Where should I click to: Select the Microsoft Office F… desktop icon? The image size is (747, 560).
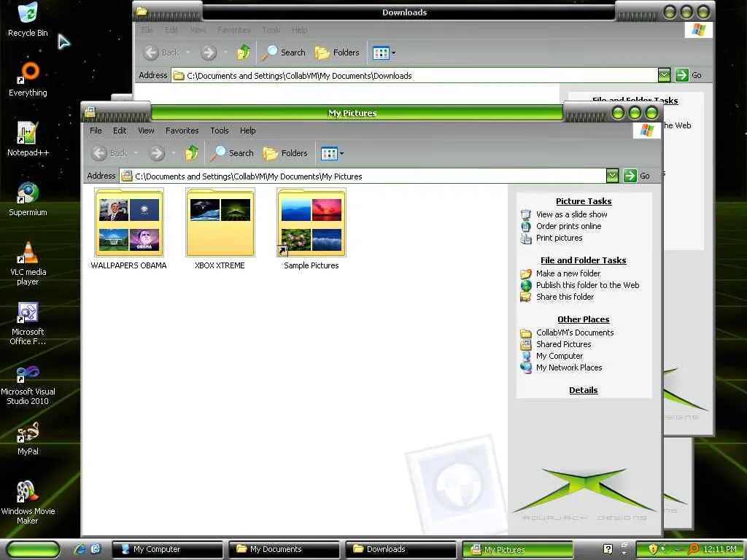(28, 323)
